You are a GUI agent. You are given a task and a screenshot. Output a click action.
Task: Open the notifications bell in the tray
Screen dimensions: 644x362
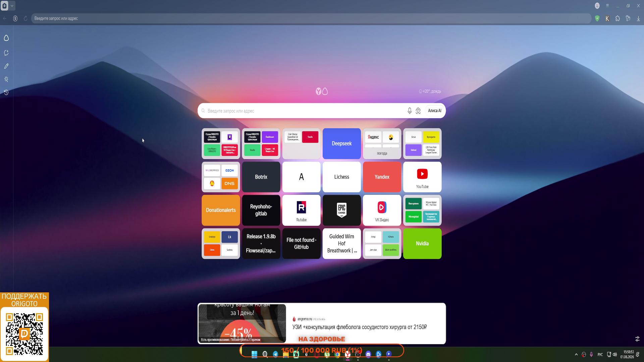(x=638, y=354)
